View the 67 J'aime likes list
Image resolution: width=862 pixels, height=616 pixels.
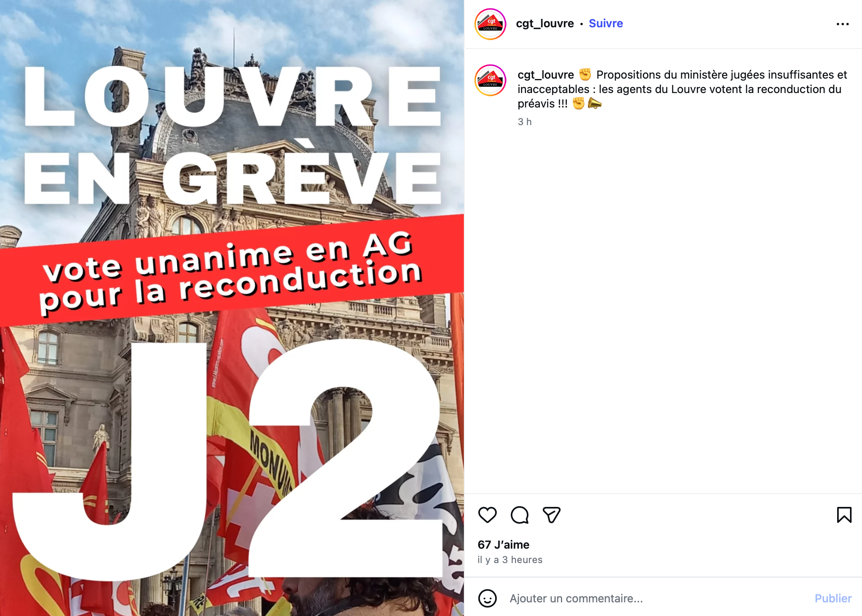tap(503, 545)
